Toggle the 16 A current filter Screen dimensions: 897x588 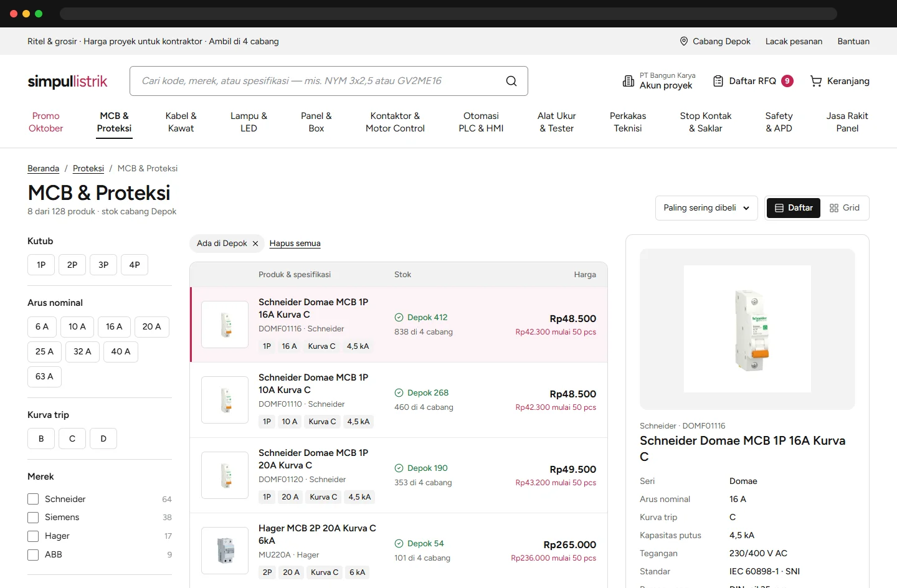(114, 327)
